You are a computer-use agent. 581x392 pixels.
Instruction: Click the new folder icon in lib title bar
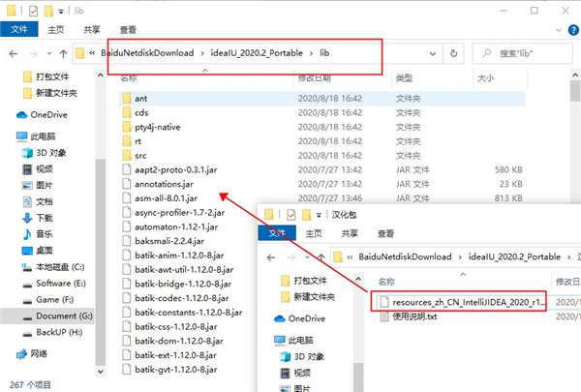(x=48, y=11)
